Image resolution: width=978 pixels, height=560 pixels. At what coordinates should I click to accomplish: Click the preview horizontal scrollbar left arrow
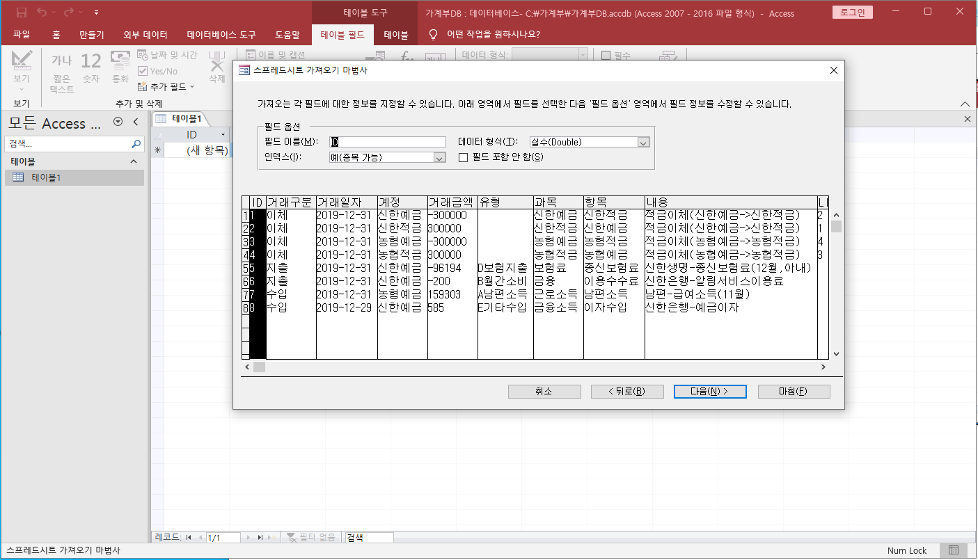[x=246, y=367]
